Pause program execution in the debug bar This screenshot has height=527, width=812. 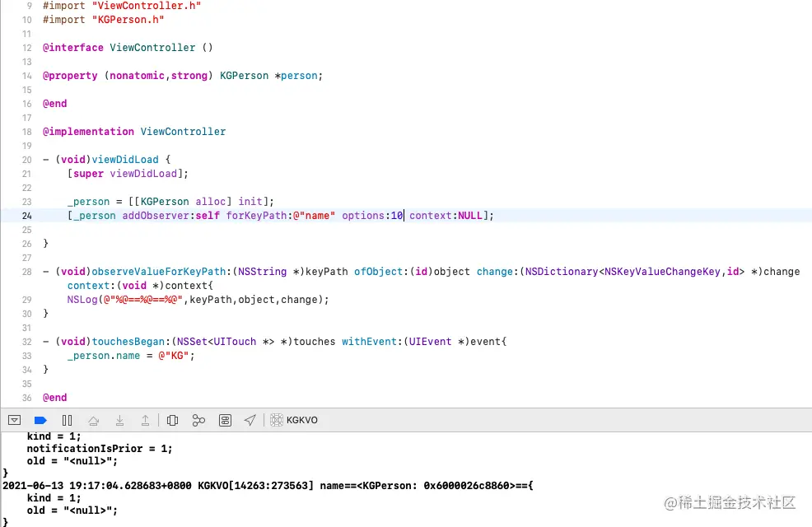(x=68, y=420)
